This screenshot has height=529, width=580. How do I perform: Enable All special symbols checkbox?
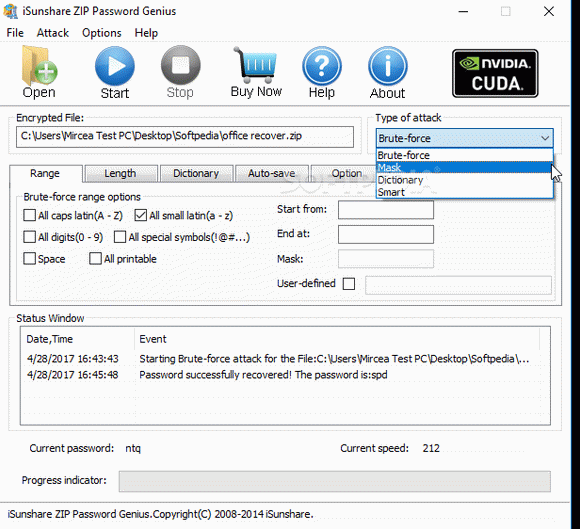(120, 237)
